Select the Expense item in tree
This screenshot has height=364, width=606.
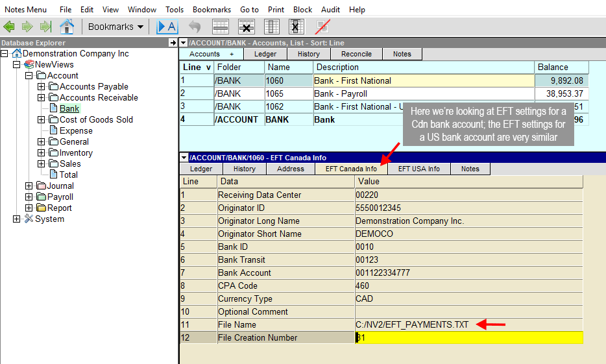tap(76, 130)
